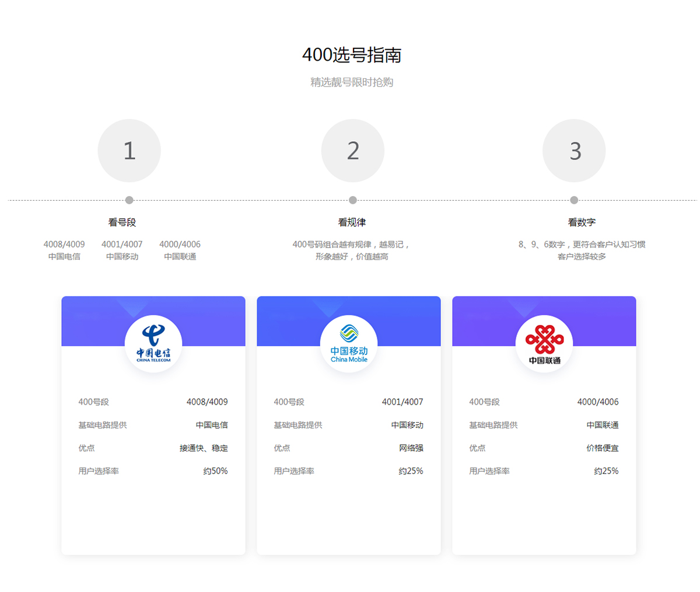Select step 1 circle
This screenshot has width=700, height=592.
(x=129, y=151)
